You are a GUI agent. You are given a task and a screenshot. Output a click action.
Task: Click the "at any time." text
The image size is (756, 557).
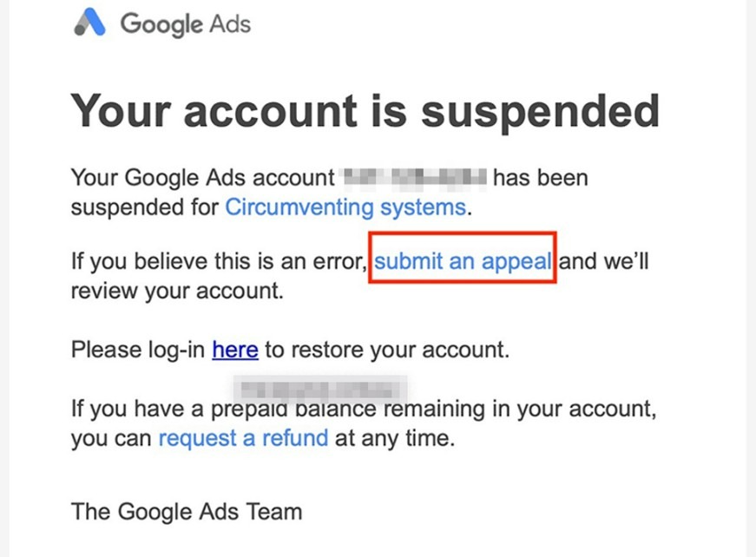[395, 438]
